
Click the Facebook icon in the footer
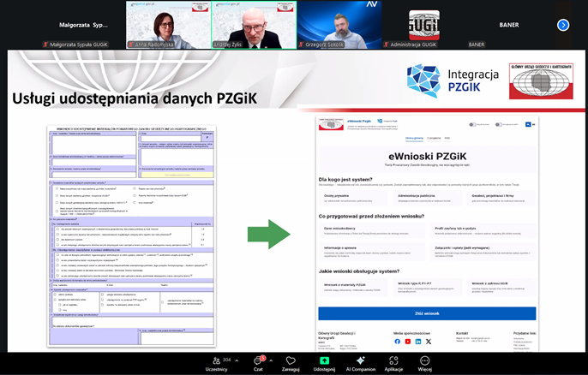(397, 341)
